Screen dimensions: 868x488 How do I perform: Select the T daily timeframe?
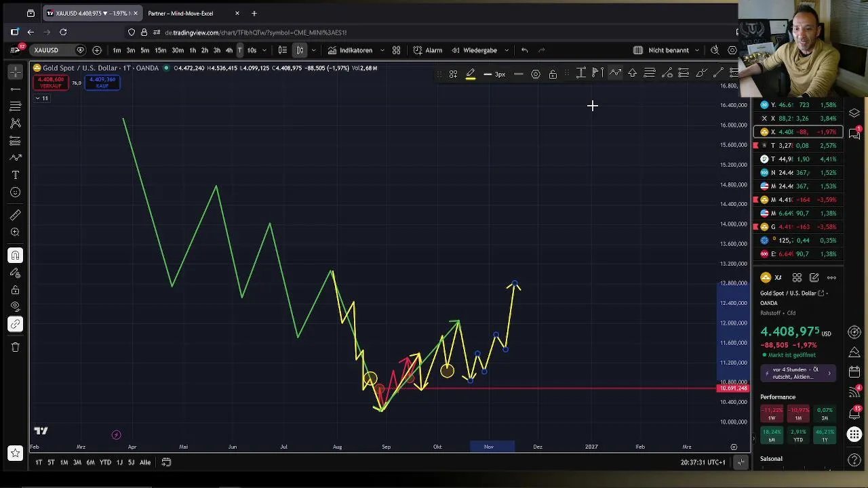(239, 50)
